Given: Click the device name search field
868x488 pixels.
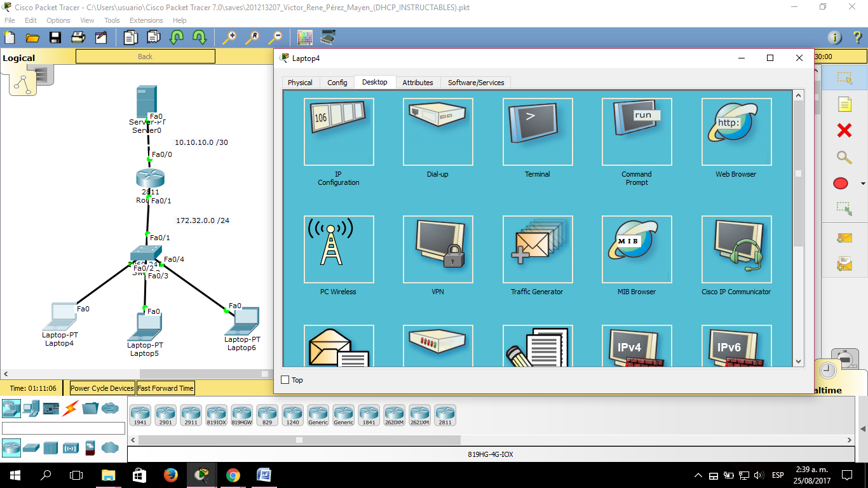Looking at the screenshot, I should pyautogui.click(x=64, y=428).
